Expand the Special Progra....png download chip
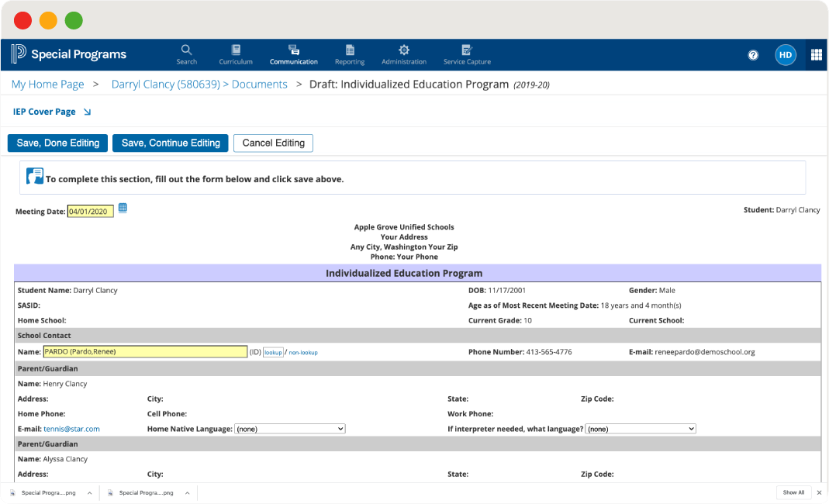 point(88,492)
